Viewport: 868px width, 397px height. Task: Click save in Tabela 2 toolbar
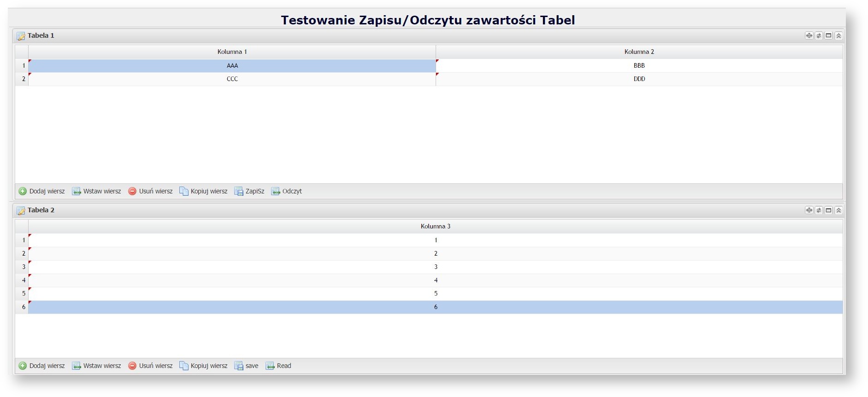point(247,366)
